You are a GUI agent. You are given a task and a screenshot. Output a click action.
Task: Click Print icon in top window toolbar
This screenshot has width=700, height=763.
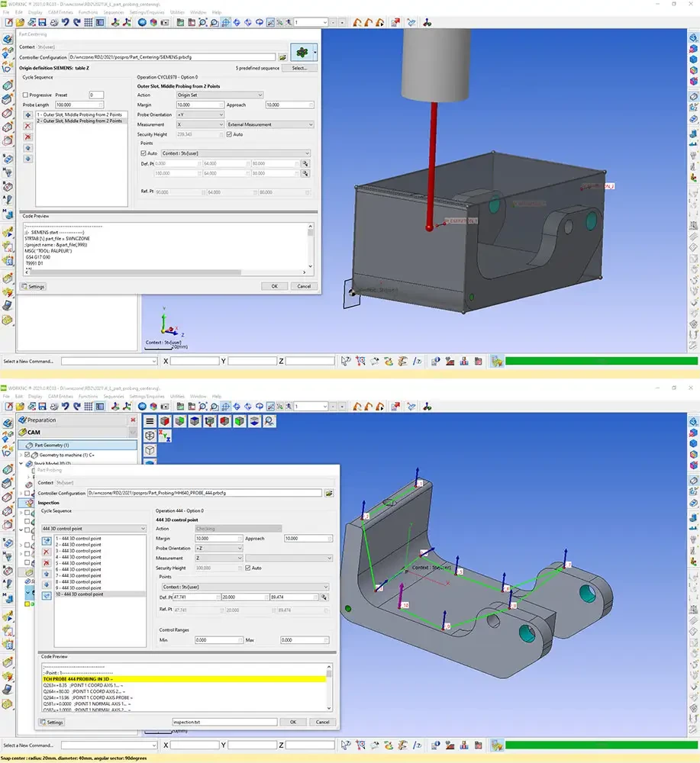[54, 22]
